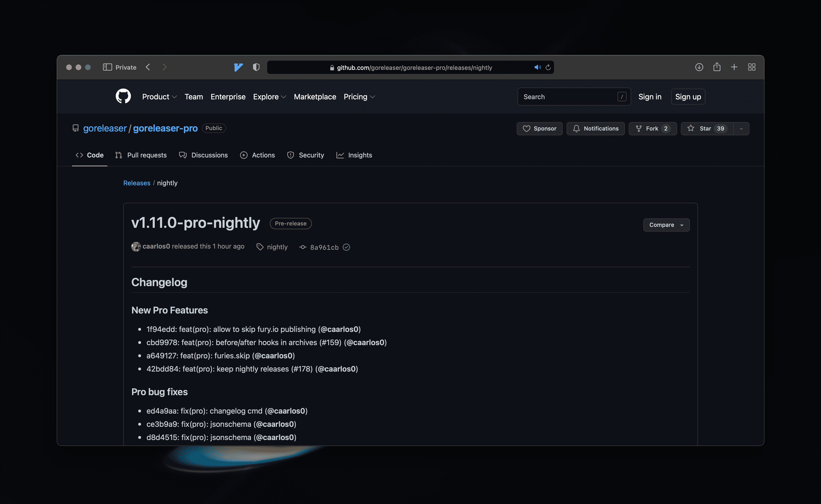Image resolution: width=821 pixels, height=504 pixels.
Task: Click the ed4a9aa changelog cmd fix entry
Action: tap(227, 411)
